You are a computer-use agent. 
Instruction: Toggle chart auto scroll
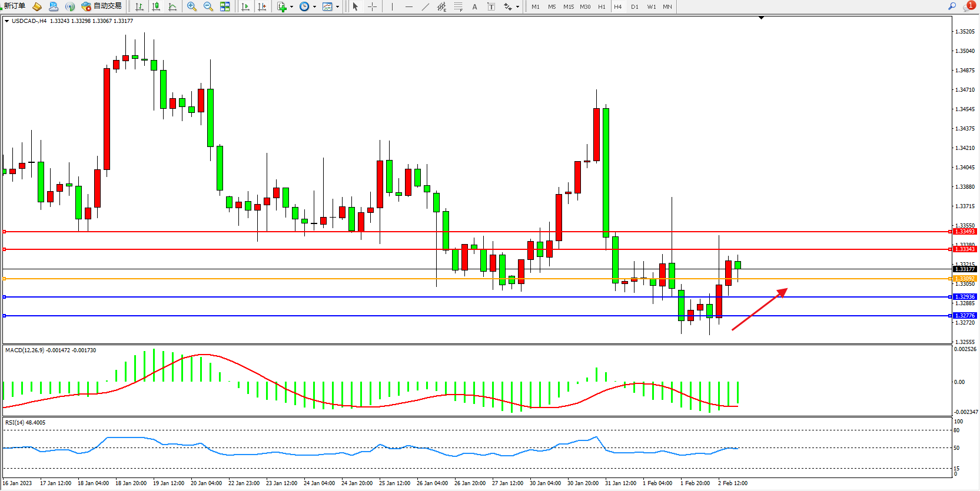coord(245,6)
